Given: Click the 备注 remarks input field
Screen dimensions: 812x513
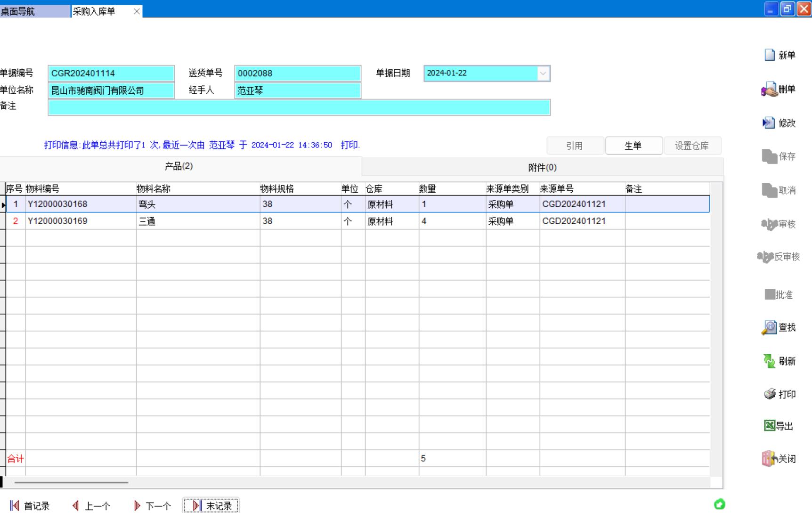Looking at the screenshot, I should (x=299, y=107).
